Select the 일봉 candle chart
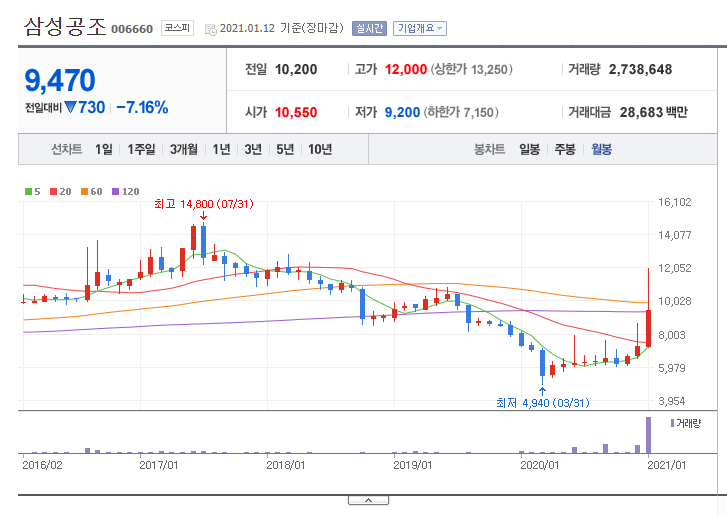Viewport: 727px width, 516px height. (529, 149)
